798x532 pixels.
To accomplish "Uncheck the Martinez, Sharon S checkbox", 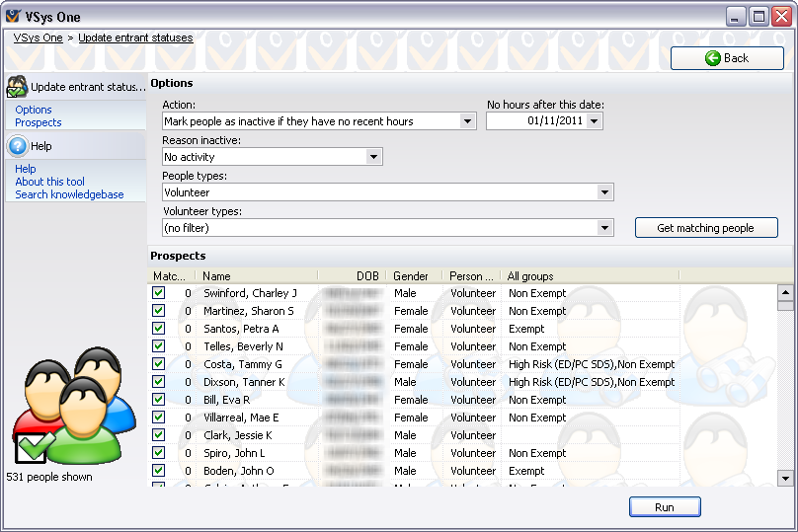I will (x=158, y=310).
